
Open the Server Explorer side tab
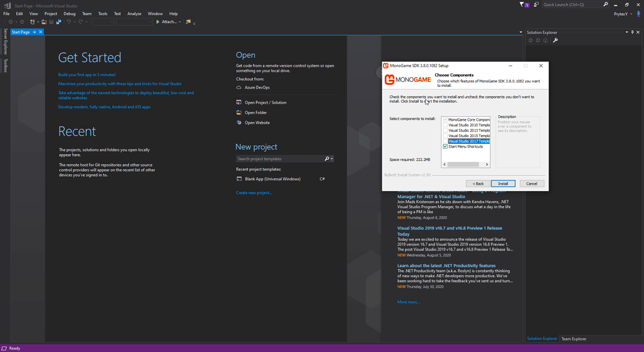point(5,41)
